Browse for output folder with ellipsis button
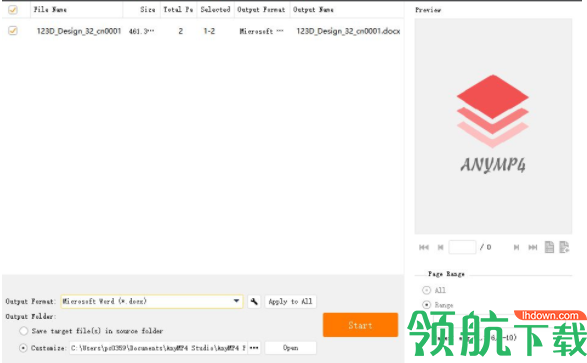This screenshot has height=363, width=587. click(x=254, y=348)
